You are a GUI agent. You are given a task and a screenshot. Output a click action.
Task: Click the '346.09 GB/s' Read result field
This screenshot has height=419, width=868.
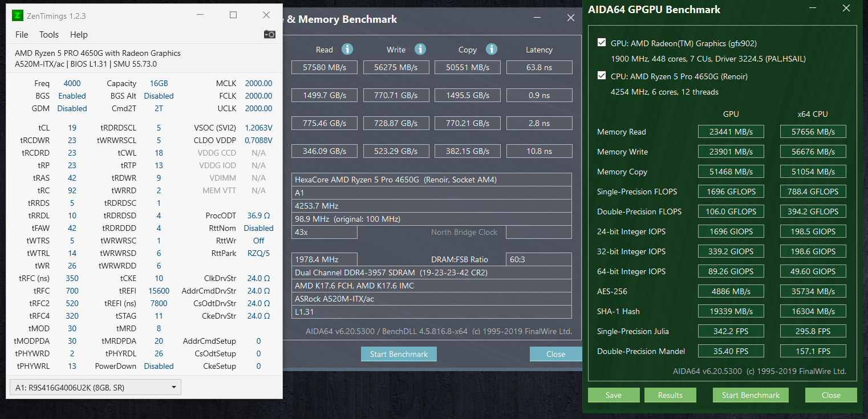(325, 151)
